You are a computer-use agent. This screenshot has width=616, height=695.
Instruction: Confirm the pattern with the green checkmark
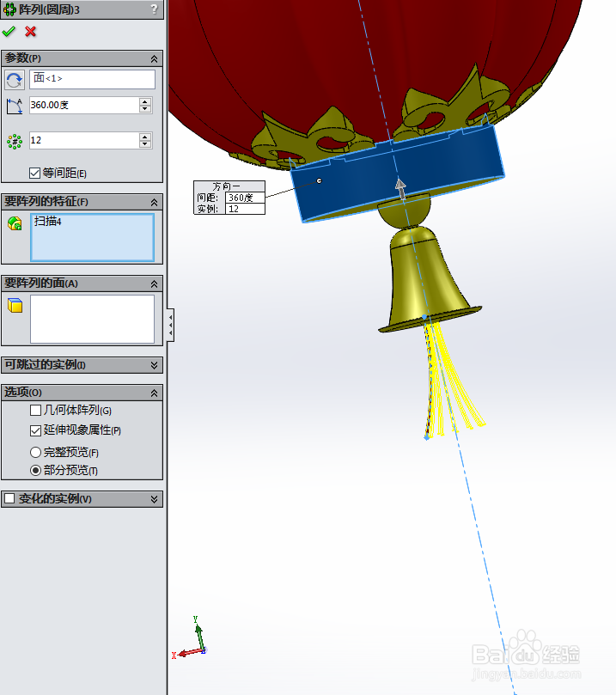(x=9, y=32)
